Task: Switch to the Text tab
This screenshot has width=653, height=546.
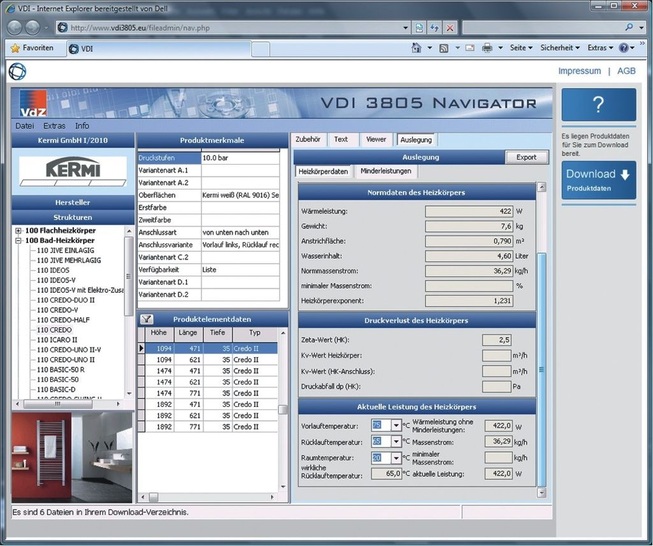Action: pos(341,140)
